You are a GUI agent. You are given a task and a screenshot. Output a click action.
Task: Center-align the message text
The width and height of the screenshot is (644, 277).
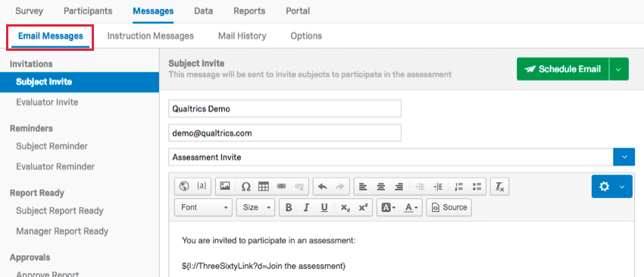(x=381, y=187)
